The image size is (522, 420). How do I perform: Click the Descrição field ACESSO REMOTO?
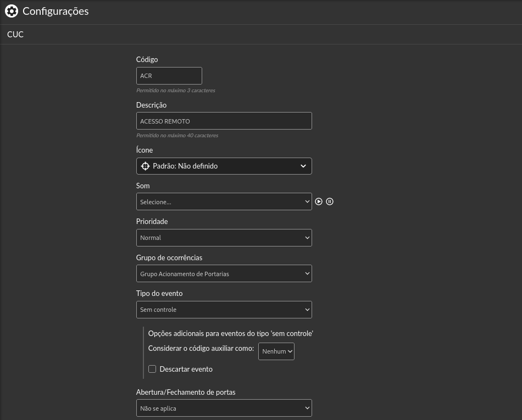[224, 121]
